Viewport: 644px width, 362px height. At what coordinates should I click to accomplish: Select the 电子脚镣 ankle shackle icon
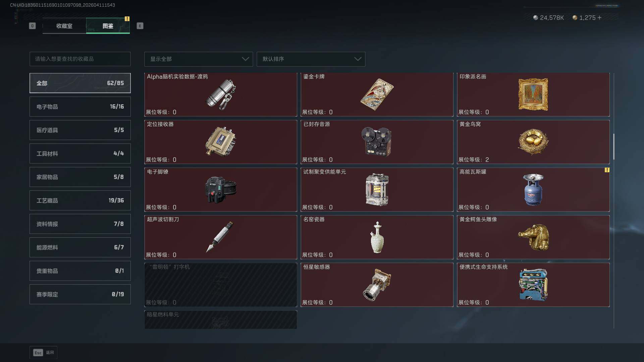coord(220,189)
